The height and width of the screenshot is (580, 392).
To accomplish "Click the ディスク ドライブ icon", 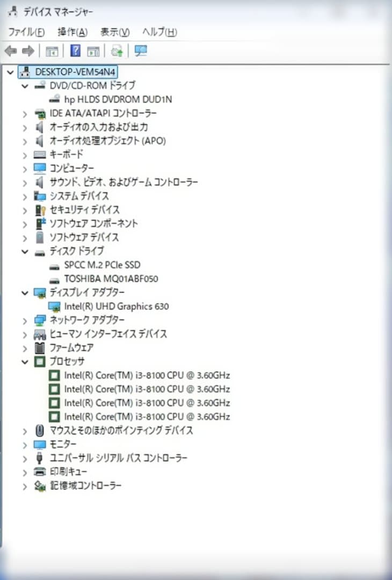I will pos(40,253).
